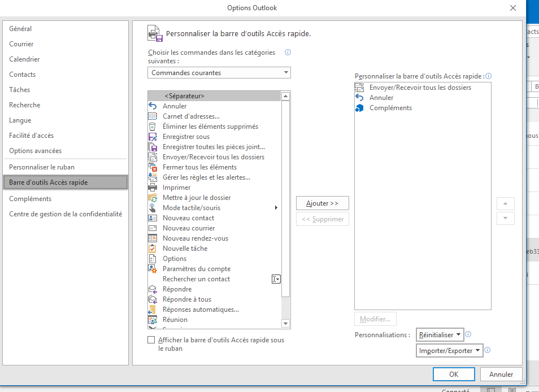Click the Carnet d'adresses address book icon

[x=153, y=116]
